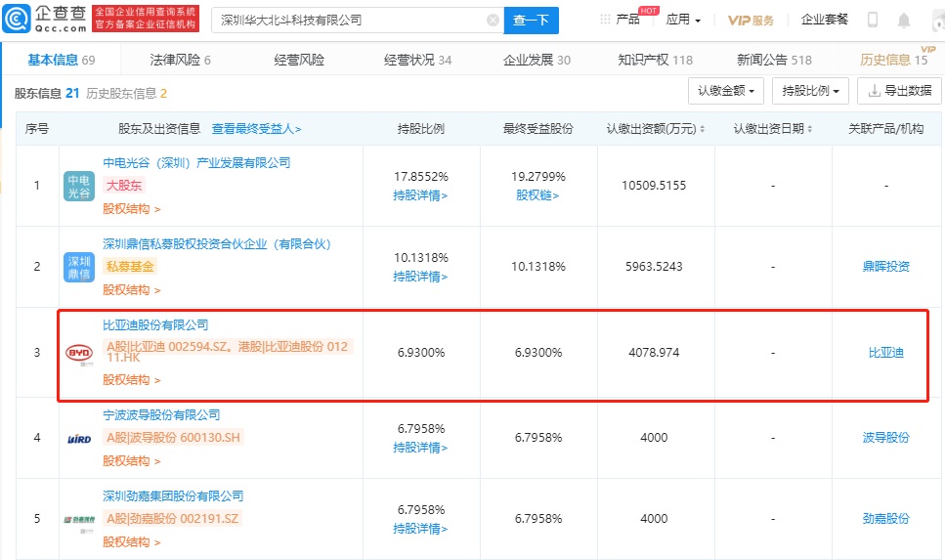Click the 私募基金 tag
The height and width of the screenshot is (560, 945).
130,267
